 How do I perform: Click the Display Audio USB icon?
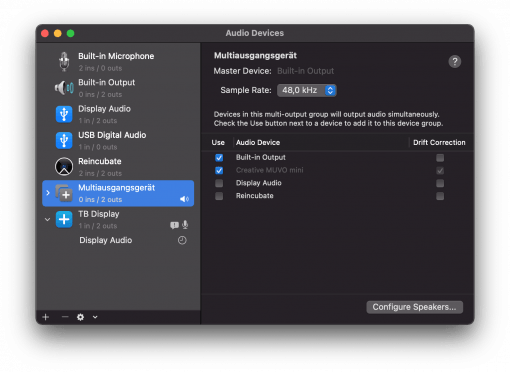coord(64,114)
